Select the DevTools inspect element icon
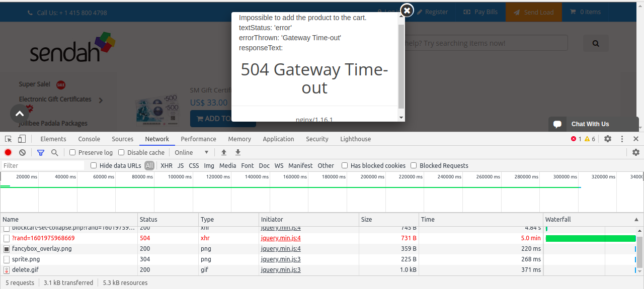This screenshot has width=644, height=289. [9, 139]
